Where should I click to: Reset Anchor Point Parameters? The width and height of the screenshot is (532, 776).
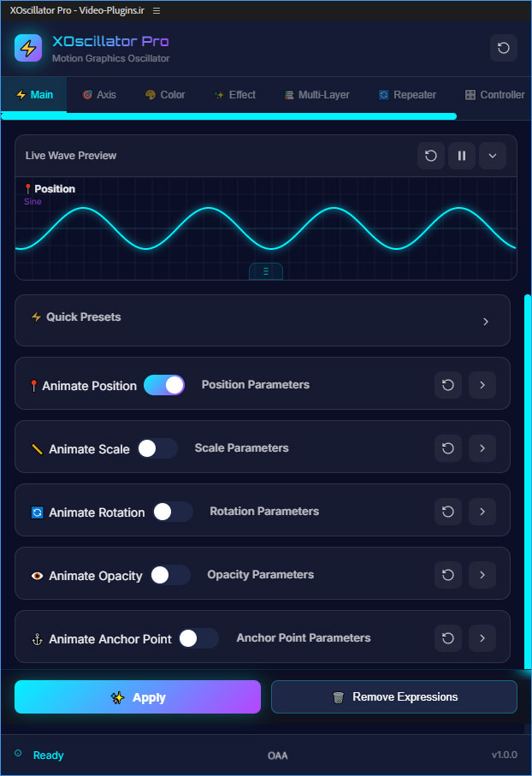tap(447, 638)
